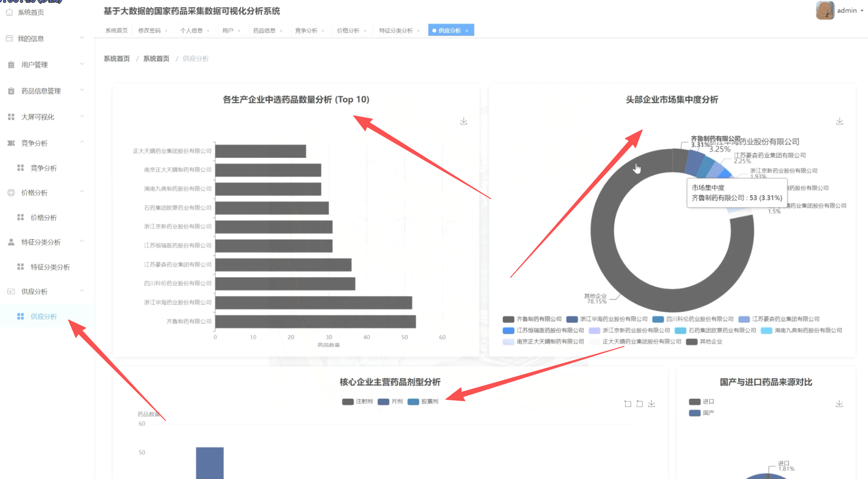Download the 核心企业主营药品剂型分析 chart image
The image size is (868, 479).
(651, 404)
